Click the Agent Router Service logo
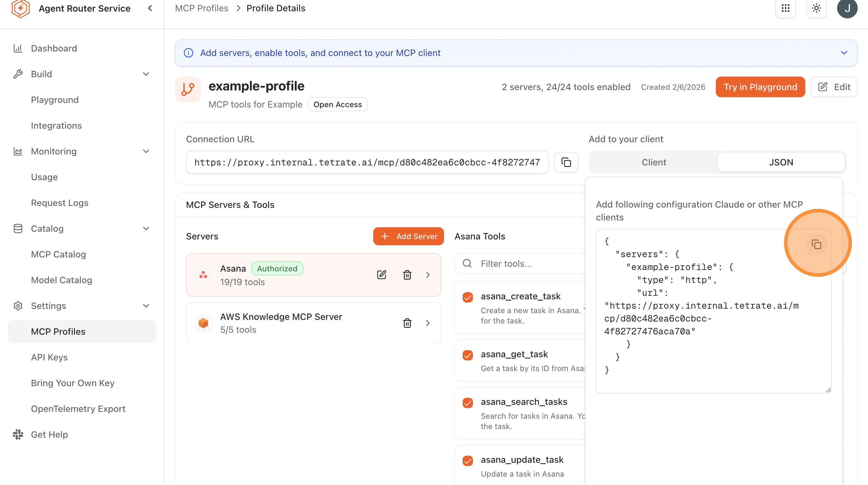 pos(21,8)
